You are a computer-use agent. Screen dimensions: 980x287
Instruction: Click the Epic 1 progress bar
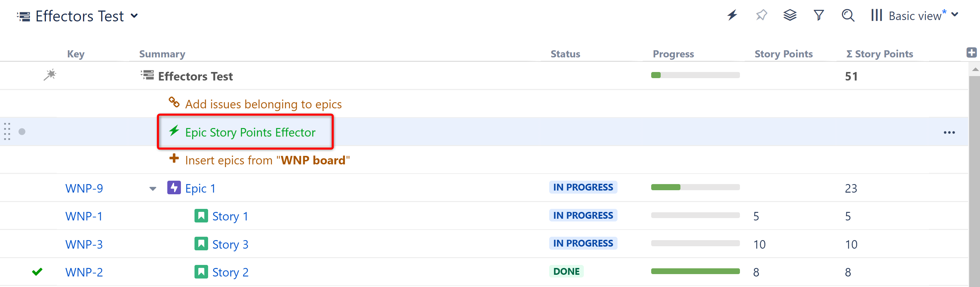(695, 187)
